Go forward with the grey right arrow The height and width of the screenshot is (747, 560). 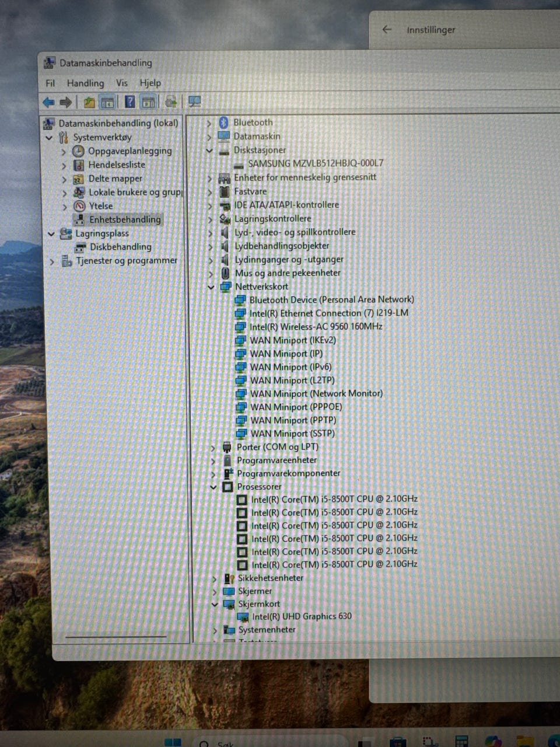coord(66,103)
